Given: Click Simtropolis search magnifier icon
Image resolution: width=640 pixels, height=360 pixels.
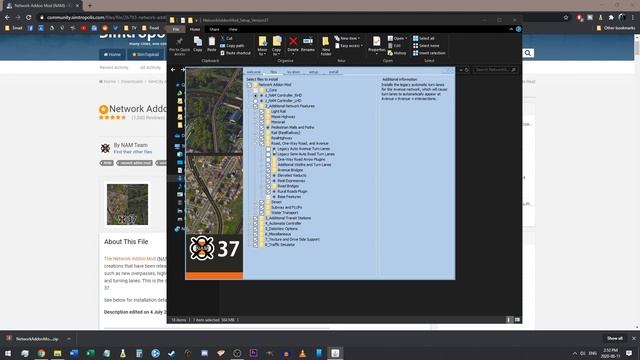Looking at the screenshot, I should tap(528, 53).
